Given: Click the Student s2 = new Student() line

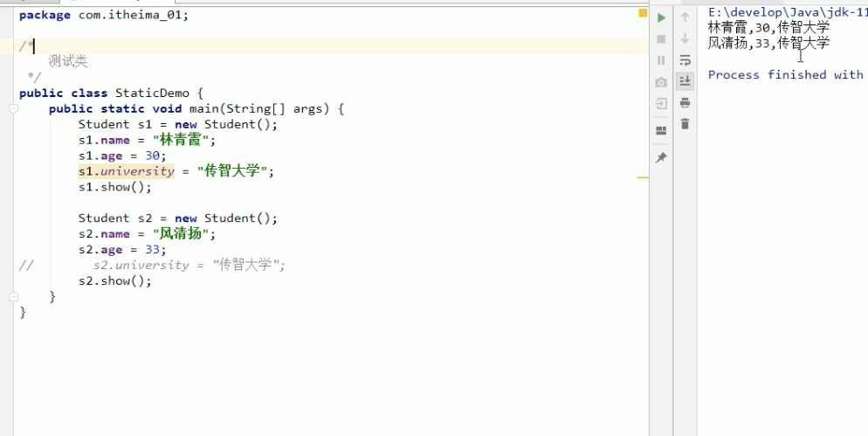Looking at the screenshot, I should (177, 218).
